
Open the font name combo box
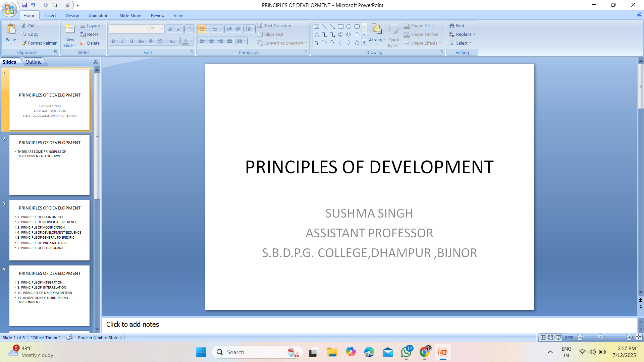pos(129,29)
